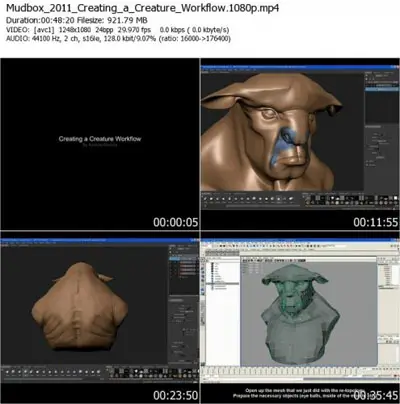Select highlighted blue layer in 00:23:50 frame panel

click(x=183, y=258)
